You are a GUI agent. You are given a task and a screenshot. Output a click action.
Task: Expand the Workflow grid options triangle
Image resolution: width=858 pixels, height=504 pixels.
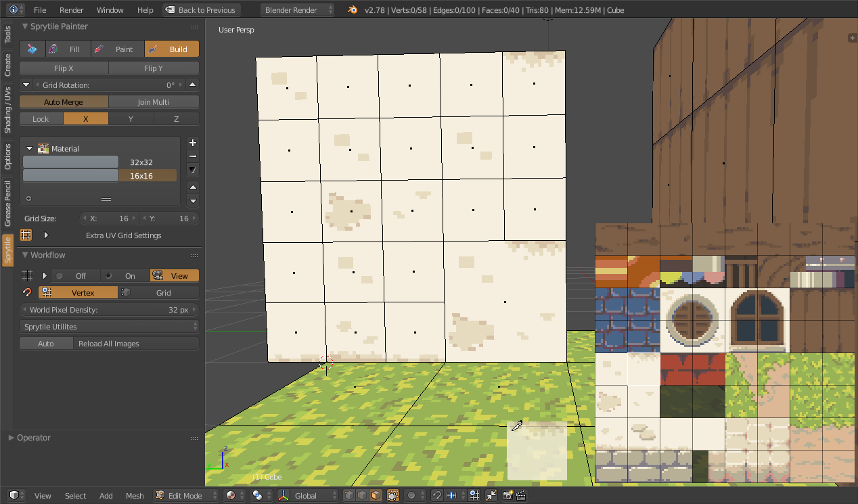[45, 275]
